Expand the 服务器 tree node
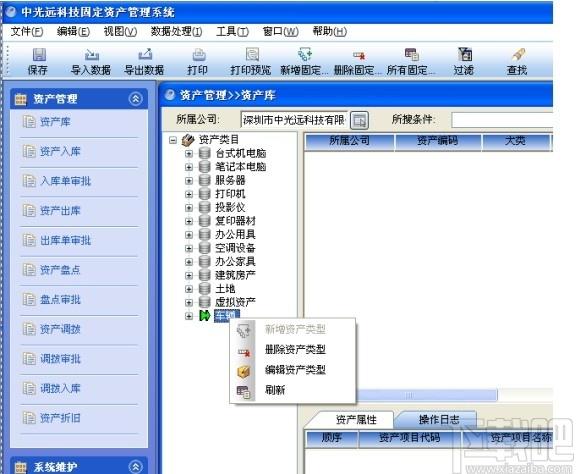 click(x=189, y=181)
